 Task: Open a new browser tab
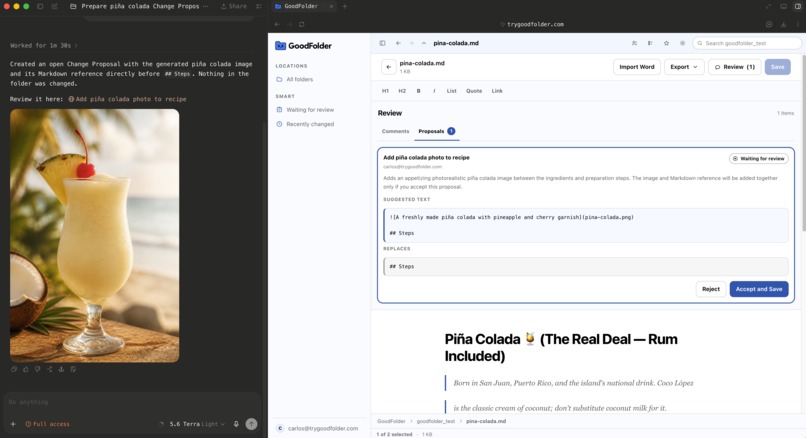coord(345,6)
